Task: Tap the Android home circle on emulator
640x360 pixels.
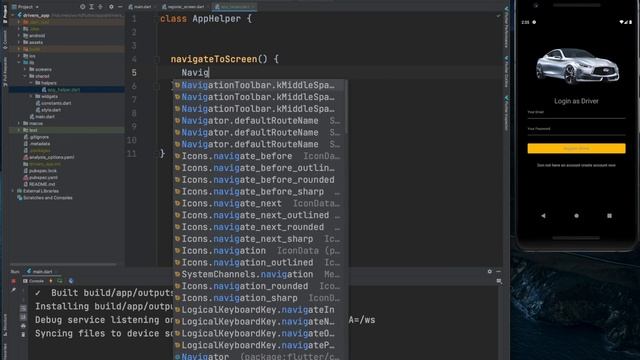Action: (x=576, y=216)
